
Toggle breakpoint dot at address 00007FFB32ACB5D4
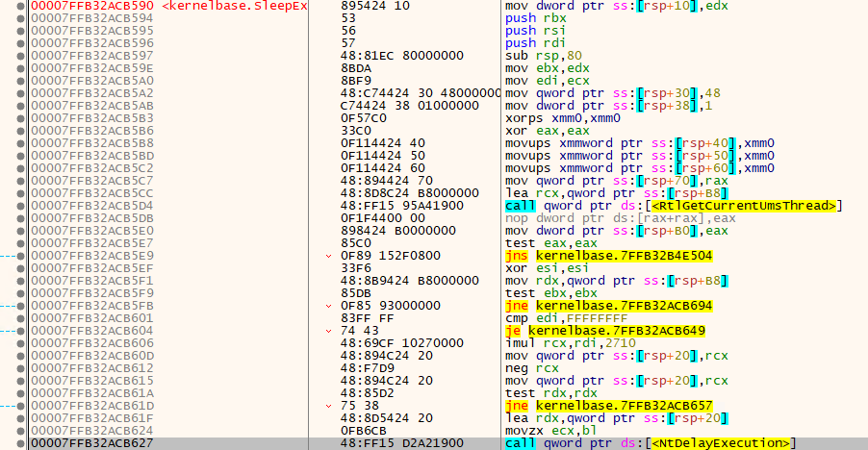pyautogui.click(x=21, y=206)
